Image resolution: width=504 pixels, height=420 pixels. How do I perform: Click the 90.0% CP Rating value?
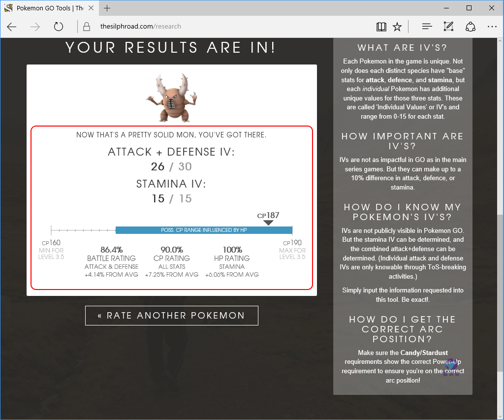(x=172, y=250)
